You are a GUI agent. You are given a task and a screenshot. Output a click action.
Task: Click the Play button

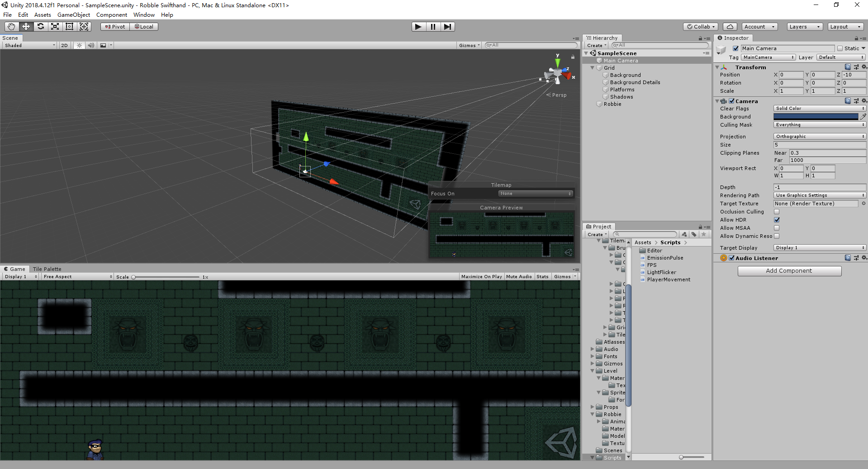pyautogui.click(x=418, y=27)
